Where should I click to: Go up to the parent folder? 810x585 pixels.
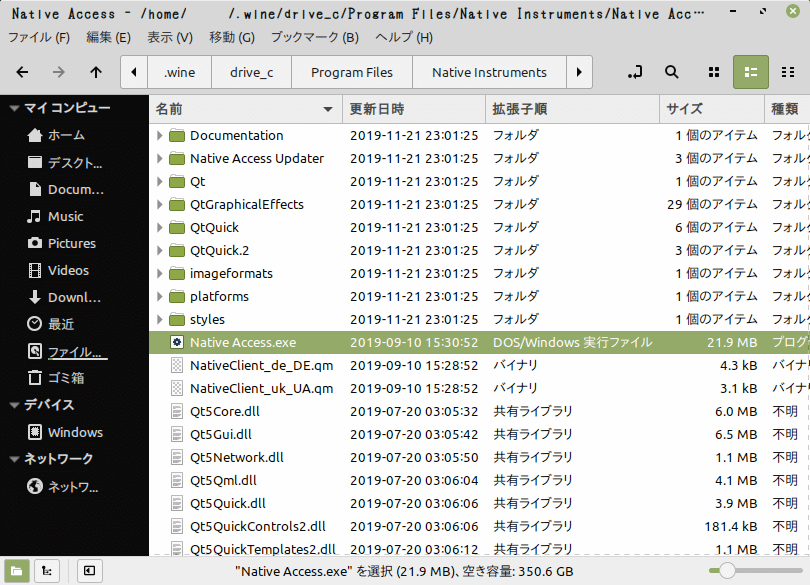pos(96,72)
